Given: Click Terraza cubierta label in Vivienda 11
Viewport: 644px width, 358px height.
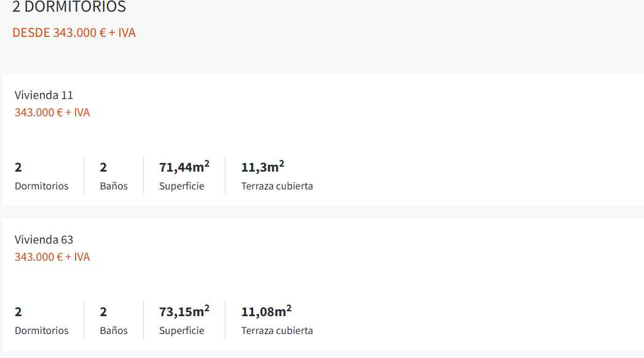Looking at the screenshot, I should point(277,186).
